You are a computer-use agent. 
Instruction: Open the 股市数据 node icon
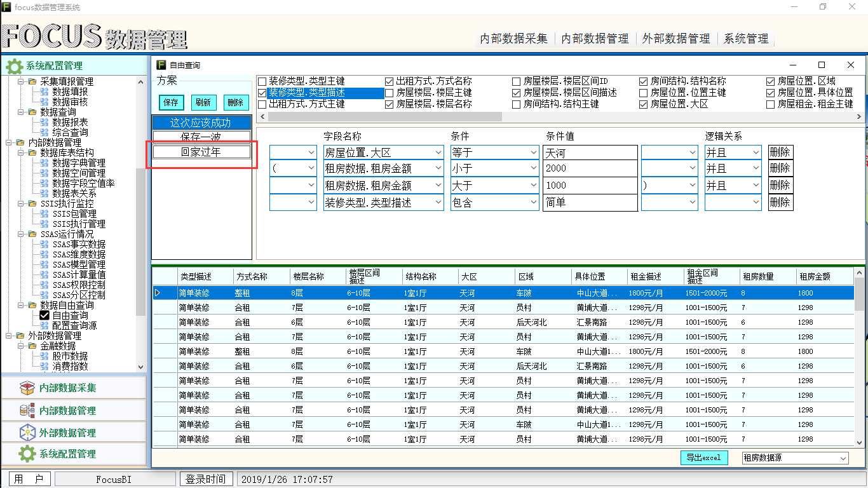pos(44,356)
